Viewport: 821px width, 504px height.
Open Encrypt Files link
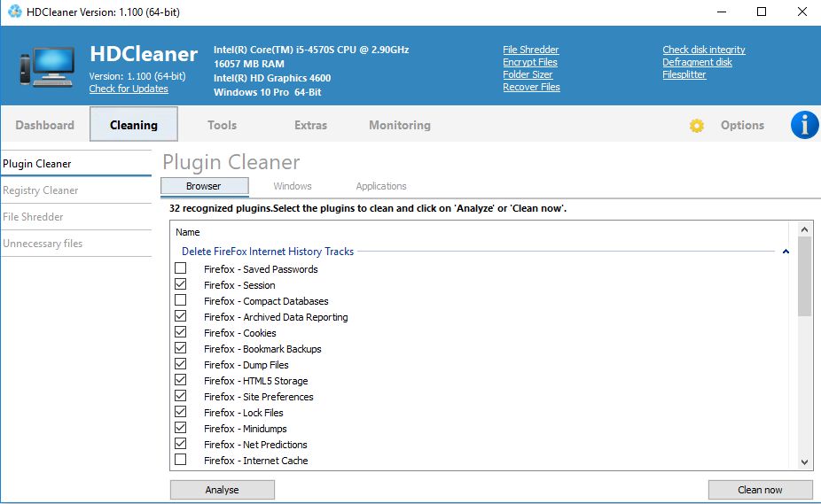530,62
